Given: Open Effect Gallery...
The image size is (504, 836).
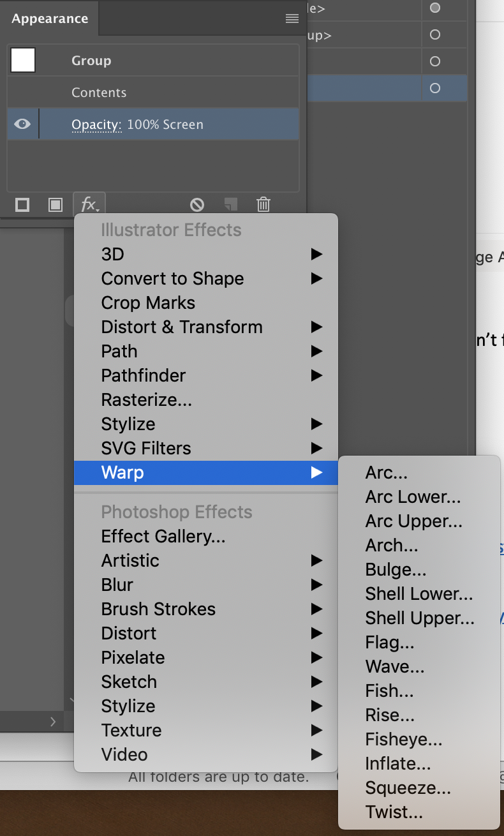Looking at the screenshot, I should point(206,536).
